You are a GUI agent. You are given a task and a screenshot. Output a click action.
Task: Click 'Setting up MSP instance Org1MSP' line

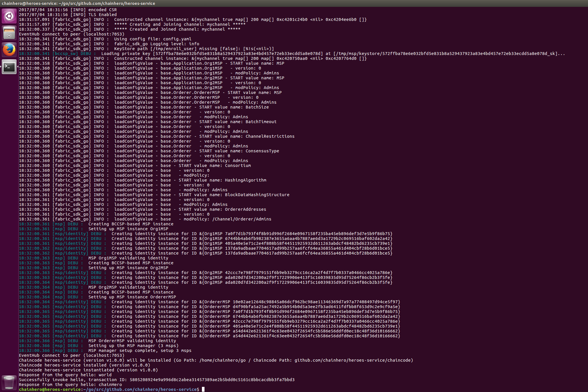[x=128, y=229]
